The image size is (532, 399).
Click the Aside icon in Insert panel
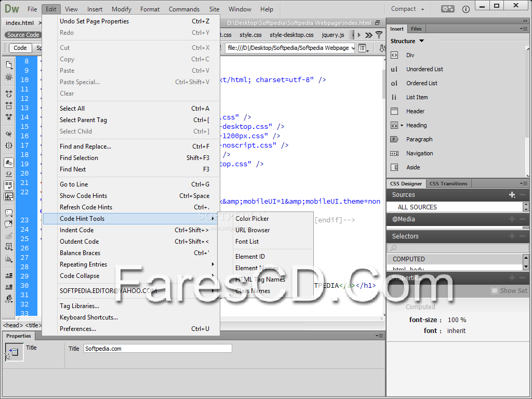pos(394,167)
